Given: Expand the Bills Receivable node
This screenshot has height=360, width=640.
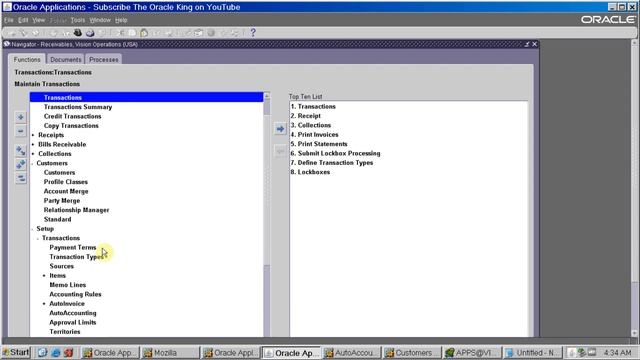Looking at the screenshot, I should [33, 144].
